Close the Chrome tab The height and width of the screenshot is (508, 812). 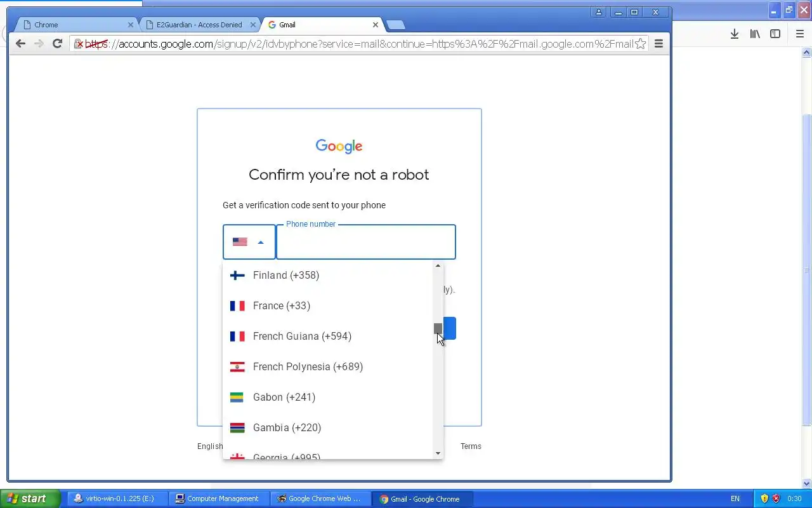point(131,25)
